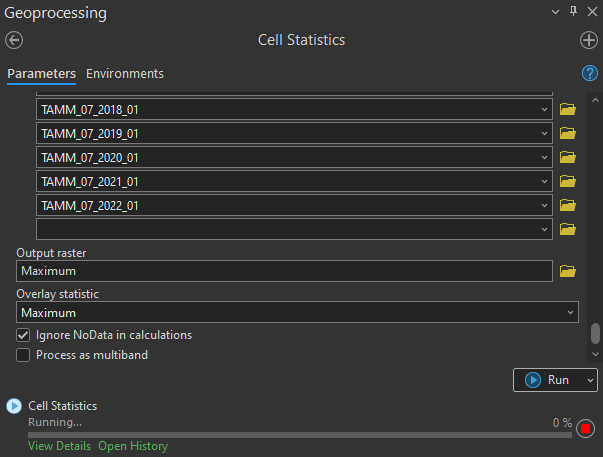Viewport: 603px width, 457px height.
Task: Expand the Overlay statistic dropdown
Action: [570, 313]
